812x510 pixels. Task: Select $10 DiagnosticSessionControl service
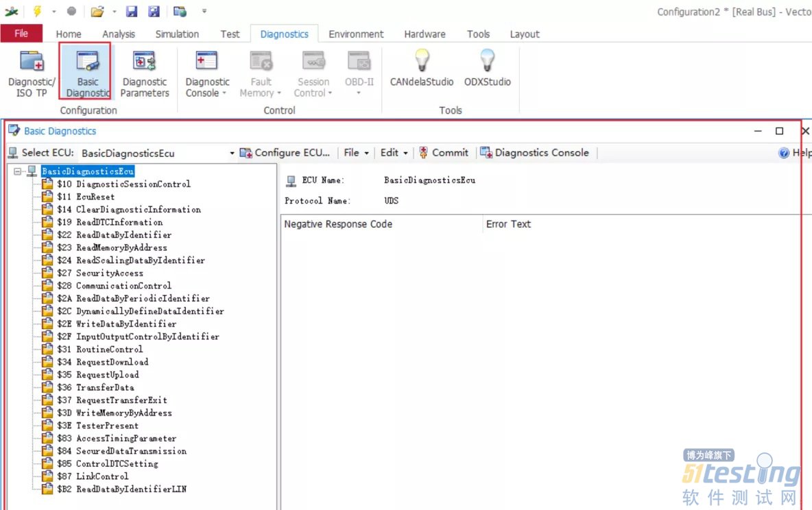tap(123, 184)
